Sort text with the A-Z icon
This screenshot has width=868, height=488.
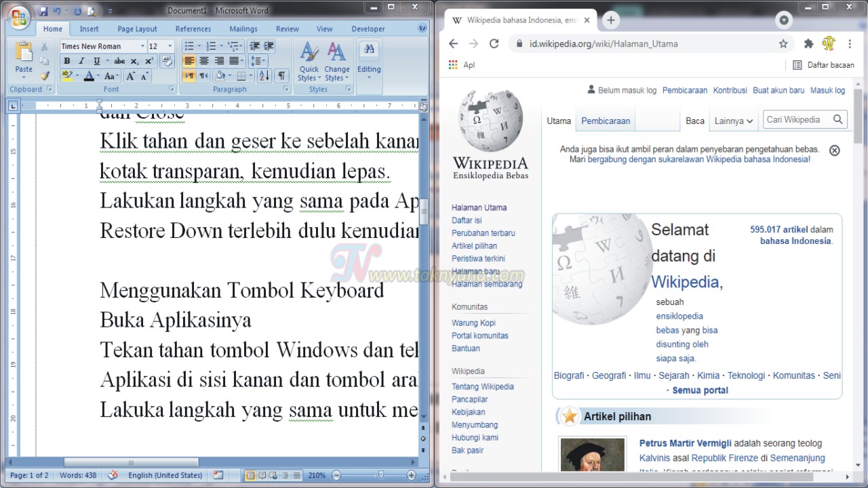click(x=264, y=76)
